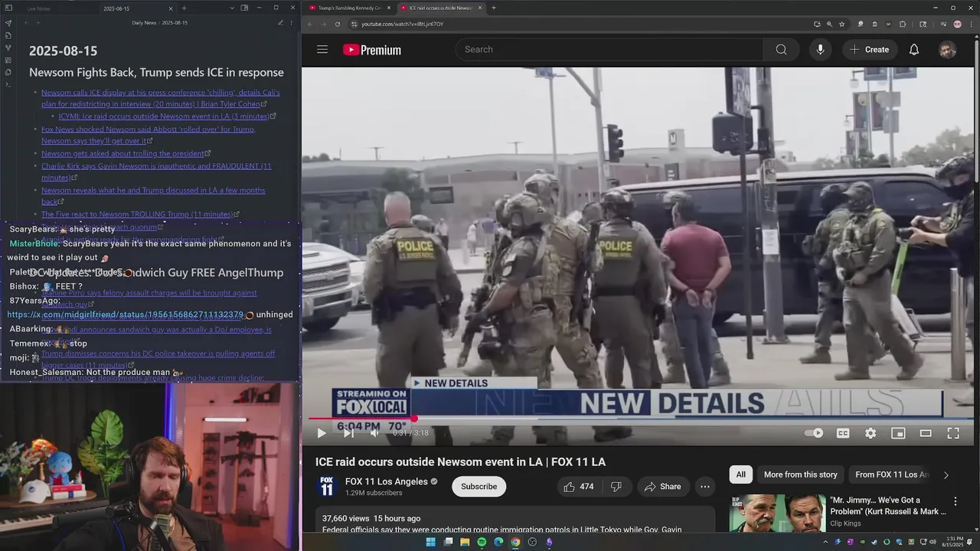Skip to the next video
The width and height of the screenshot is (980, 551).
tap(348, 433)
